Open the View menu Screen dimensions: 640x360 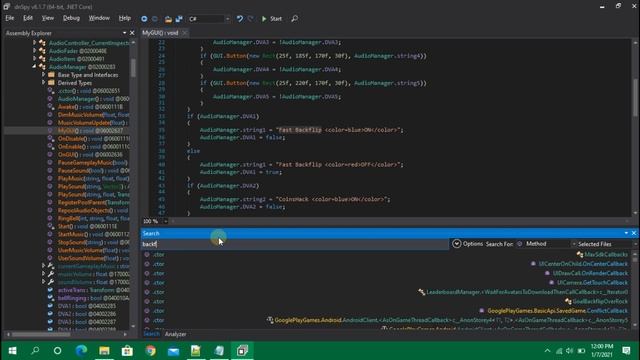48,18
